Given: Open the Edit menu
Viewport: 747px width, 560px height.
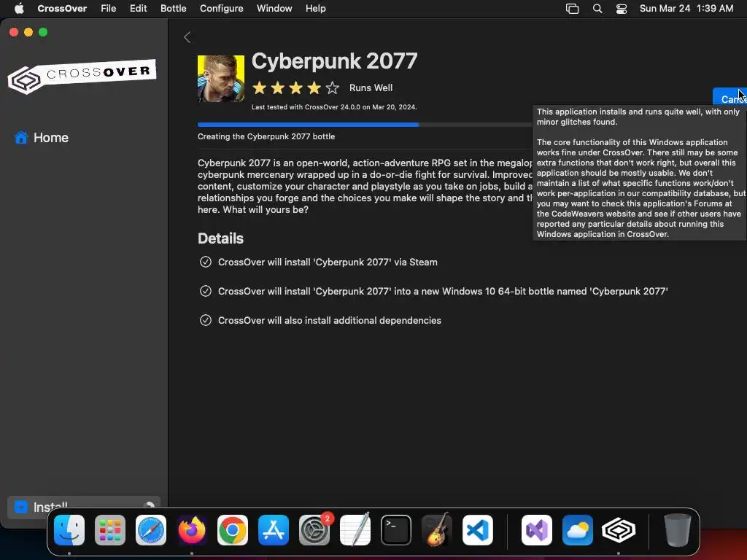Looking at the screenshot, I should pyautogui.click(x=138, y=8).
